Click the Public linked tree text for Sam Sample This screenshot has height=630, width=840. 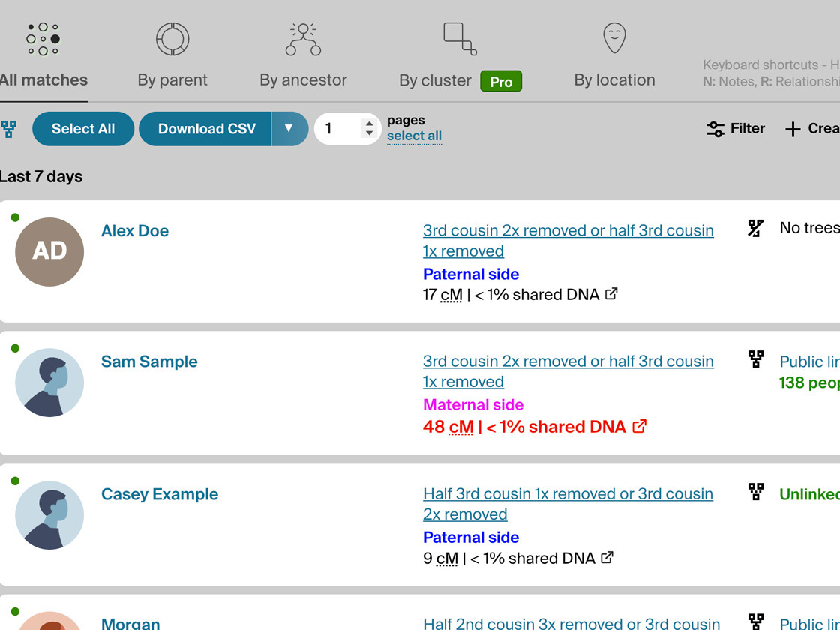[x=809, y=361]
